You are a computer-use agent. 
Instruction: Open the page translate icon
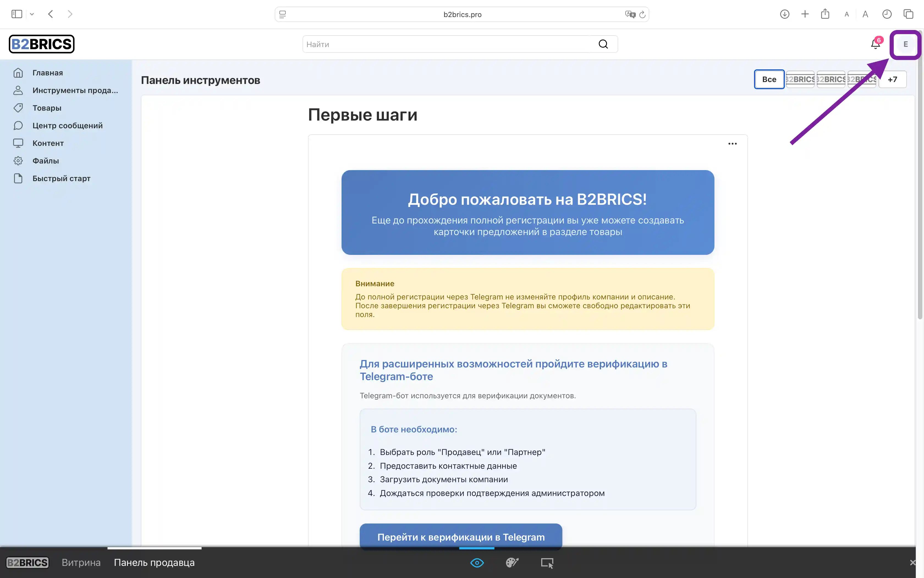pos(630,14)
